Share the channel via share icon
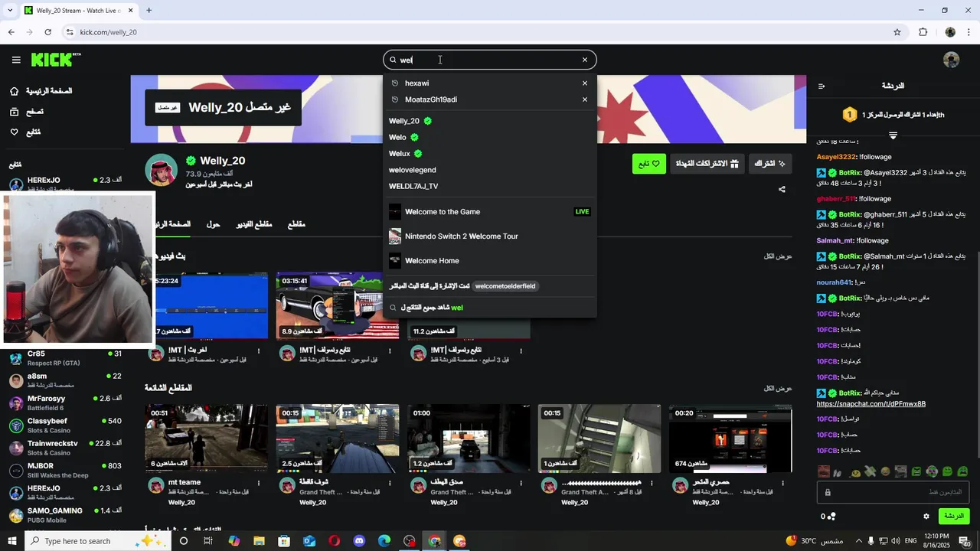 click(782, 189)
